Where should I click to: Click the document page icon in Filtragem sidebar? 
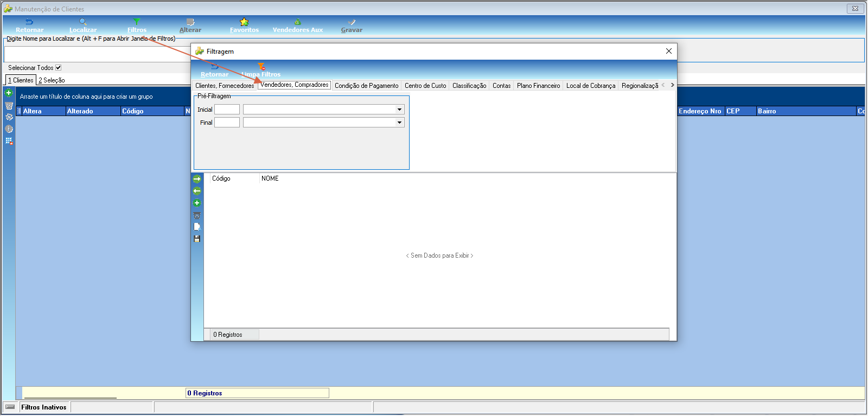[197, 227]
